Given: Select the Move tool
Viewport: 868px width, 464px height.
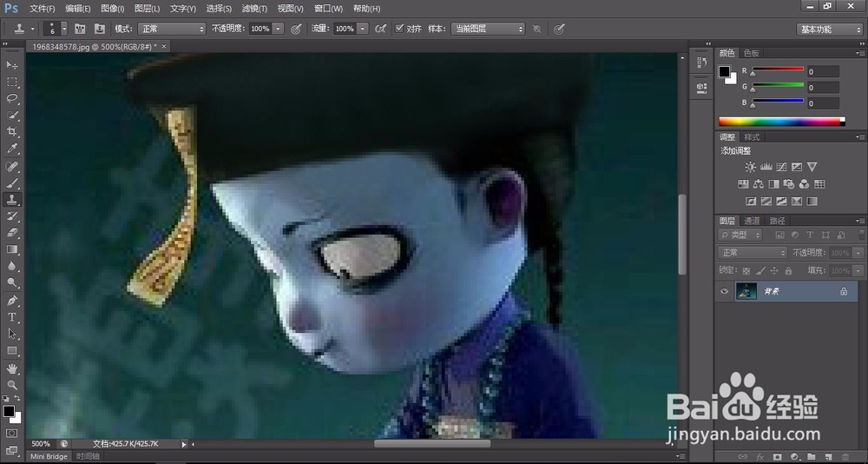Looking at the screenshot, I should point(11,65).
